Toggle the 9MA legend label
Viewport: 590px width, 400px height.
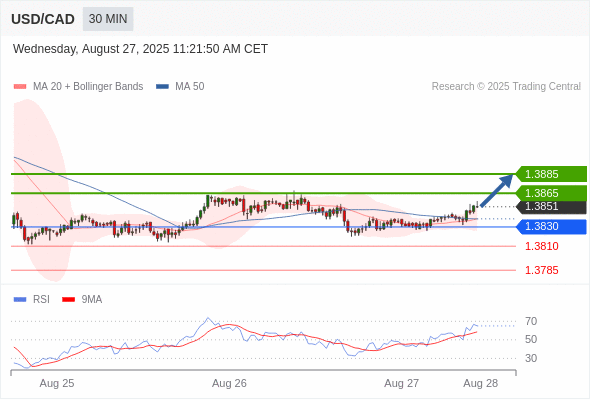92,300
